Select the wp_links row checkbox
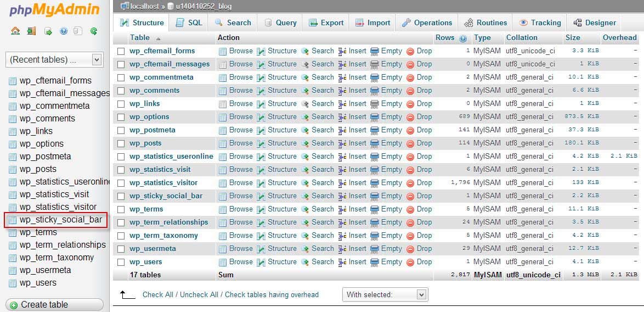 tap(121, 104)
